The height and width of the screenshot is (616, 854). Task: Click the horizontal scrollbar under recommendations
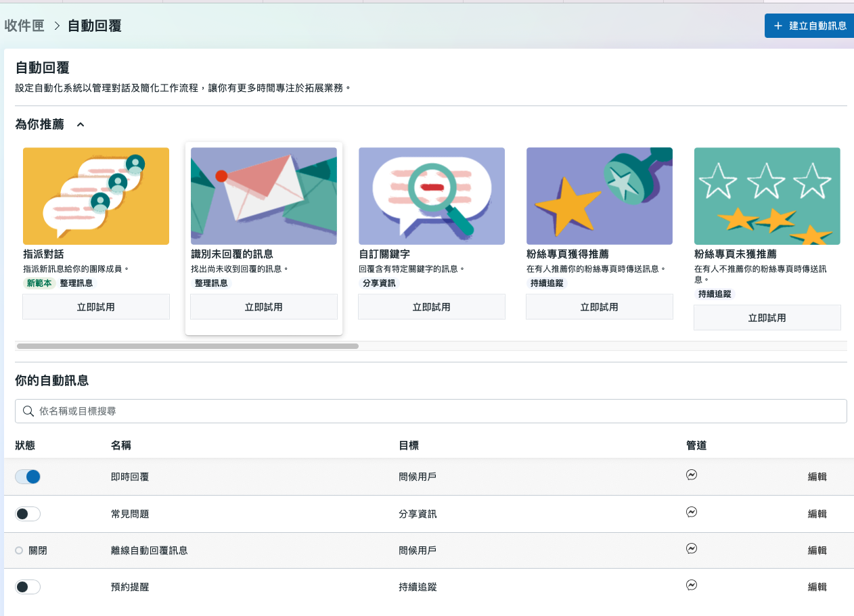[x=187, y=346]
